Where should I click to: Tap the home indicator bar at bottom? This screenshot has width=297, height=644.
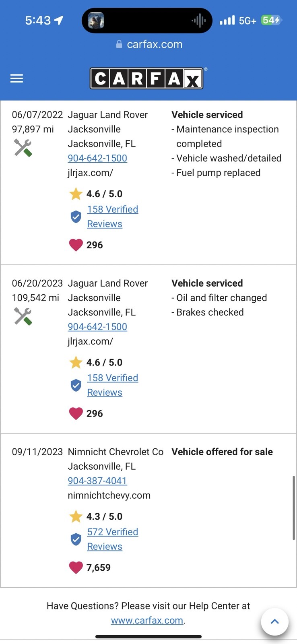[148, 637]
